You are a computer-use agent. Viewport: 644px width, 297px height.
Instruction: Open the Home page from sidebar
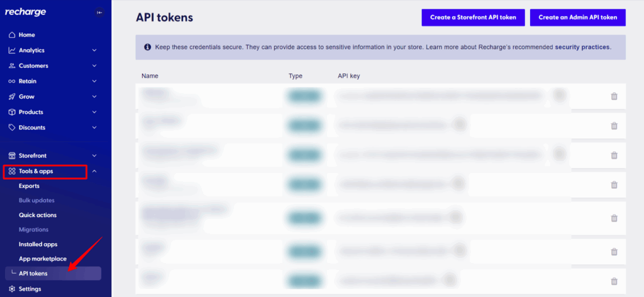pyautogui.click(x=26, y=35)
